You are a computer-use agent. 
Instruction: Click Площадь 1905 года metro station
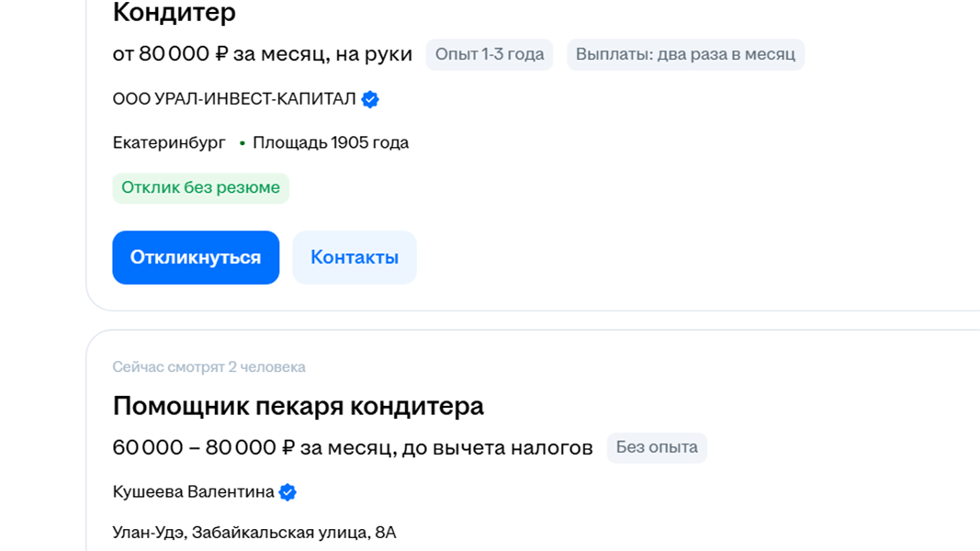(x=331, y=142)
